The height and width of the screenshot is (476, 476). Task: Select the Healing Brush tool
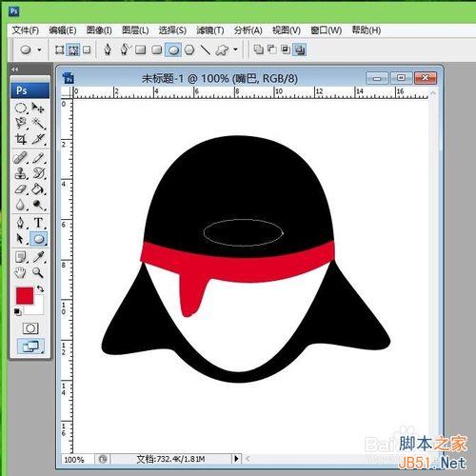21,158
